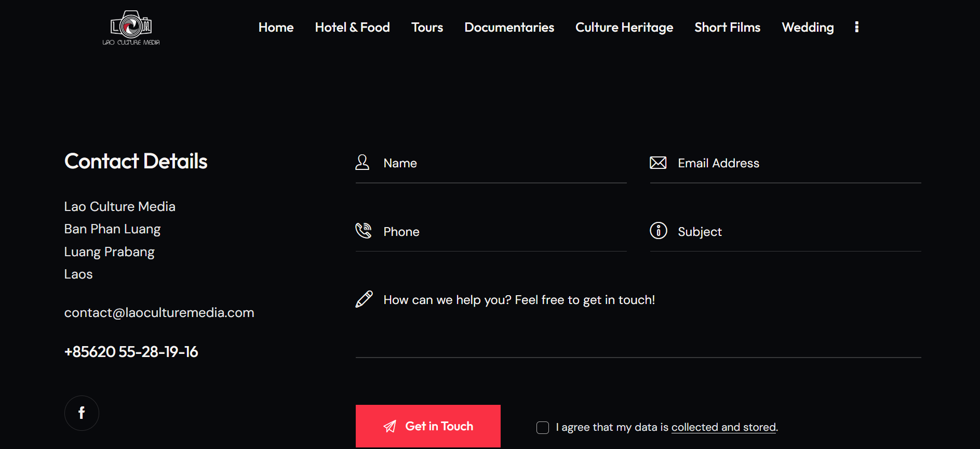Select Culture Heritage in the navigation
Screen dimensions: 980x449
point(624,28)
